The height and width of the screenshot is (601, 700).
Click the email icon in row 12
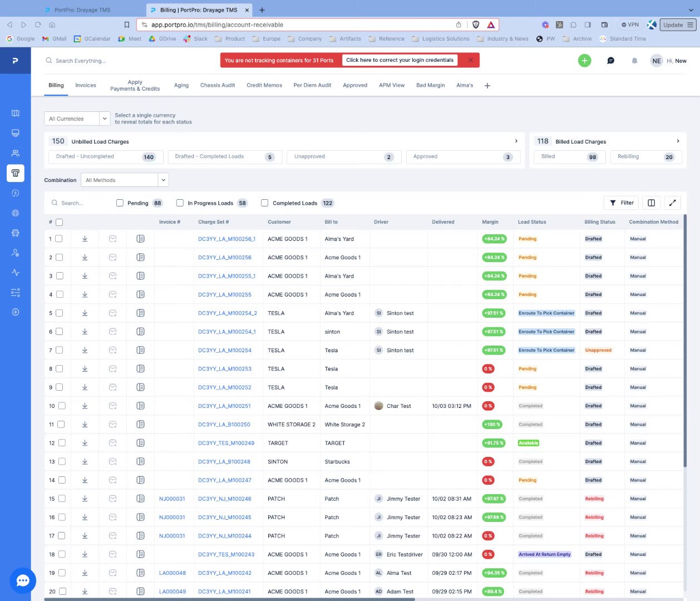coord(112,443)
